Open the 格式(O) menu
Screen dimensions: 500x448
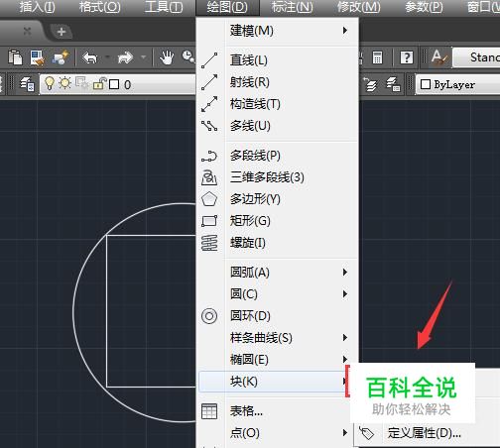(x=100, y=7)
